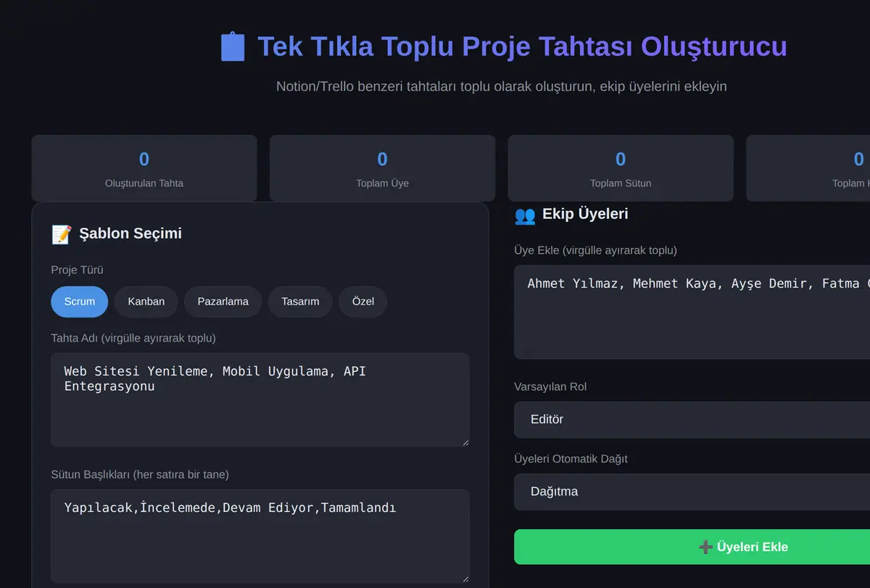The width and height of the screenshot is (870, 588).
Task: Click the Toplam Üye stat card
Action: 382,168
